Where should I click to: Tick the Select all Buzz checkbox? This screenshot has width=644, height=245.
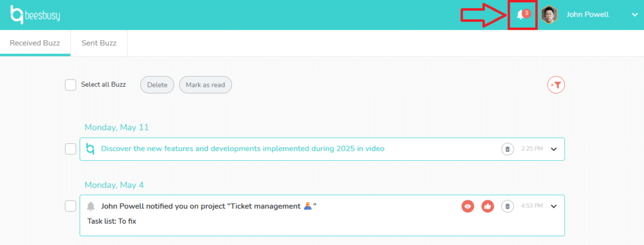pyautogui.click(x=70, y=85)
